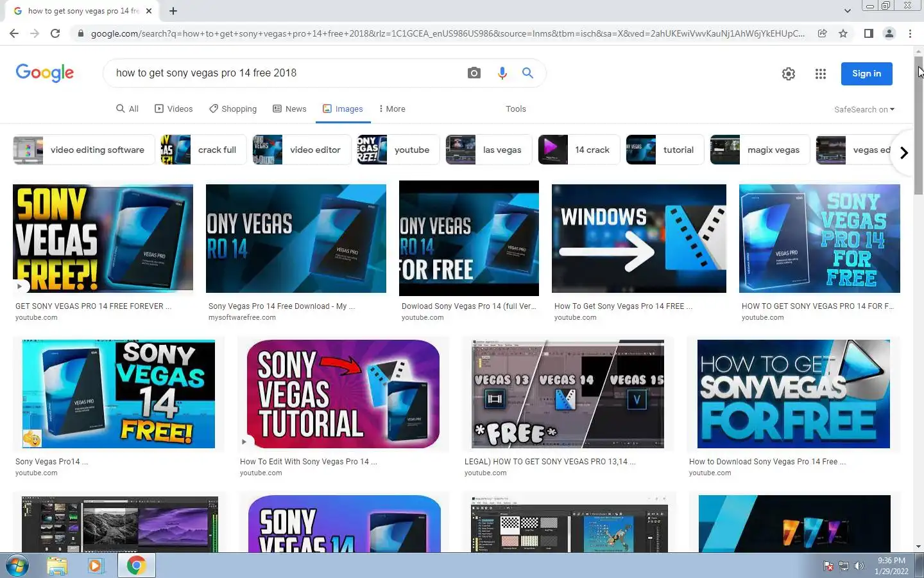Open Dowload Sony Vegas Pro 14 thumbnail
The image size is (924, 578).
tap(469, 238)
